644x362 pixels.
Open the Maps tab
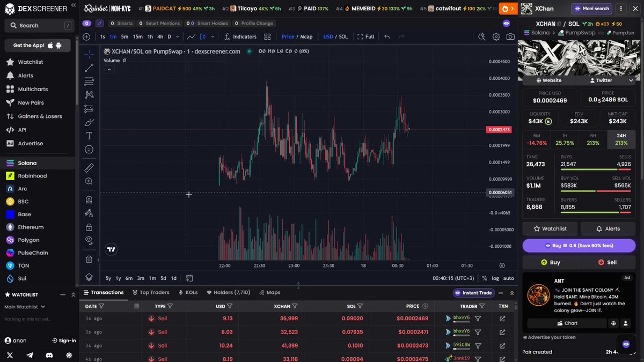(269, 293)
